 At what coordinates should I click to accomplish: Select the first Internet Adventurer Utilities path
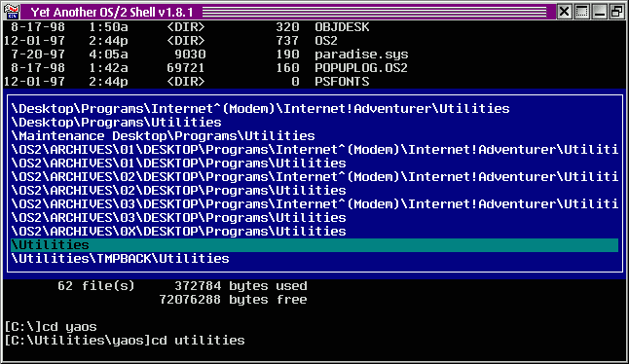pyautogui.click(x=260, y=109)
